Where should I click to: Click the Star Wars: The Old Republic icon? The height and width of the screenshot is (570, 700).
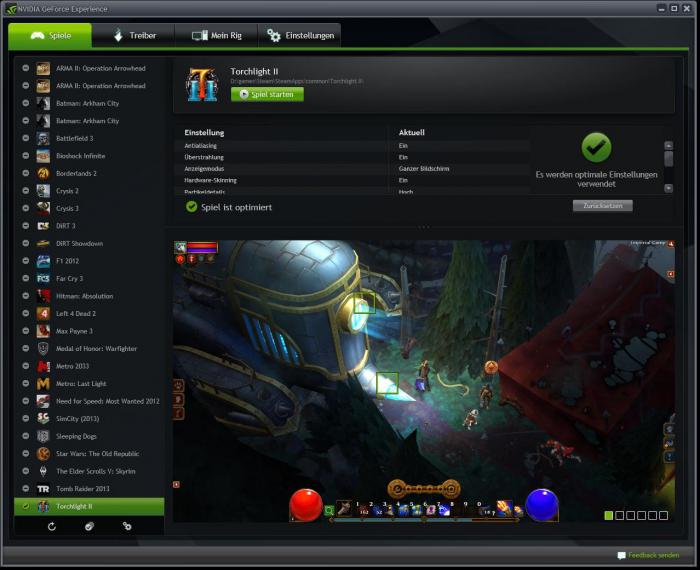point(43,454)
